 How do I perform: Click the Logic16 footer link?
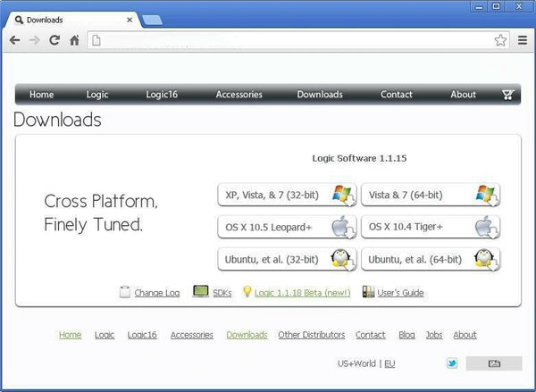pyautogui.click(x=142, y=335)
